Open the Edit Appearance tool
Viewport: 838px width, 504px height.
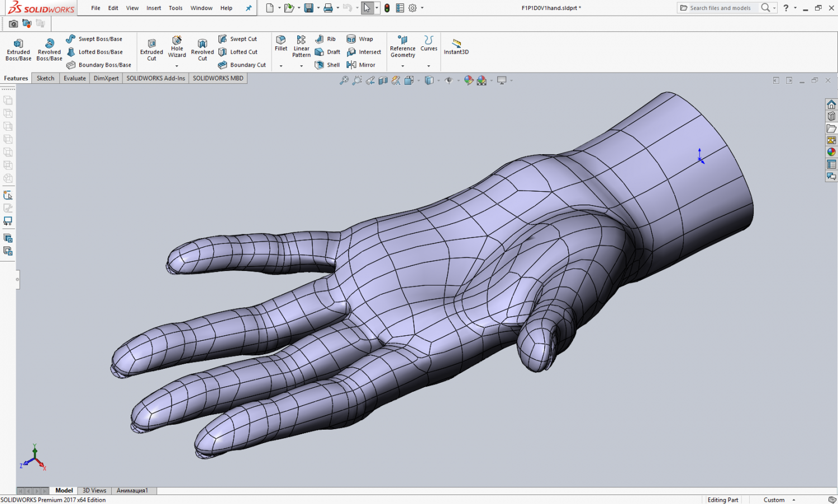[469, 80]
